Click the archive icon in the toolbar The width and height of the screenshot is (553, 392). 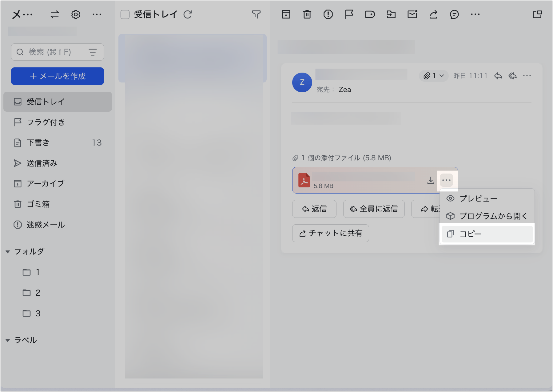pyautogui.click(x=286, y=14)
